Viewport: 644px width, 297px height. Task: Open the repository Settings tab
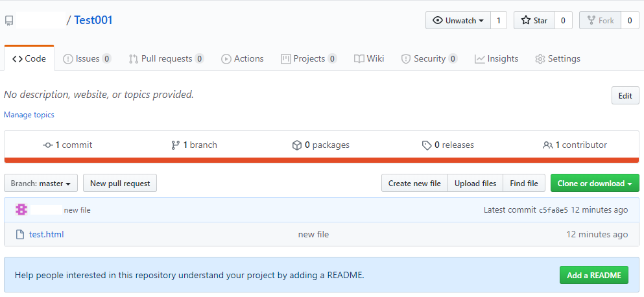click(x=558, y=59)
